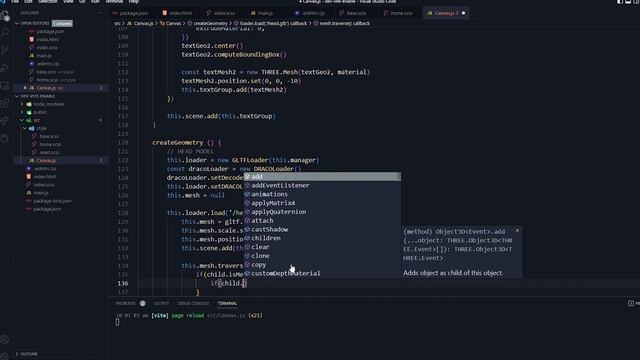Open the Debug Console panel tab
Viewport: 640px width, 360px height.
click(193, 303)
